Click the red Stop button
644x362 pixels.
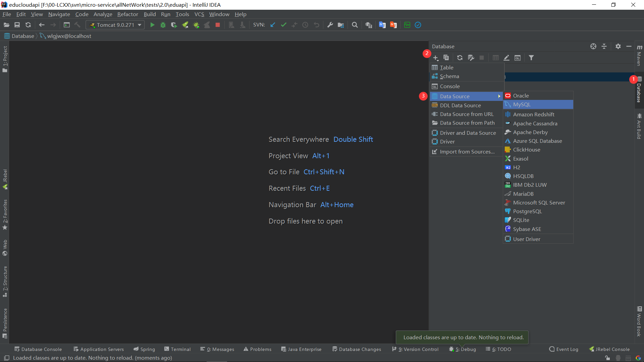218,25
